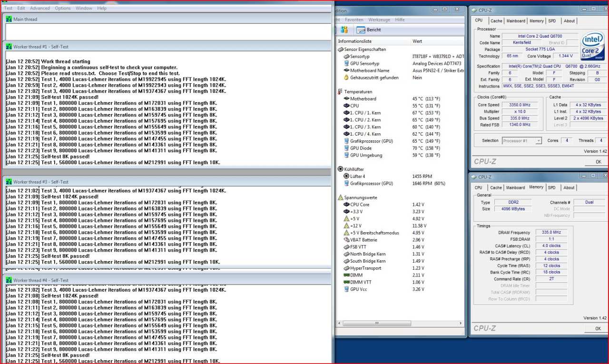Click the Worker thread #1 window icon

9,46
